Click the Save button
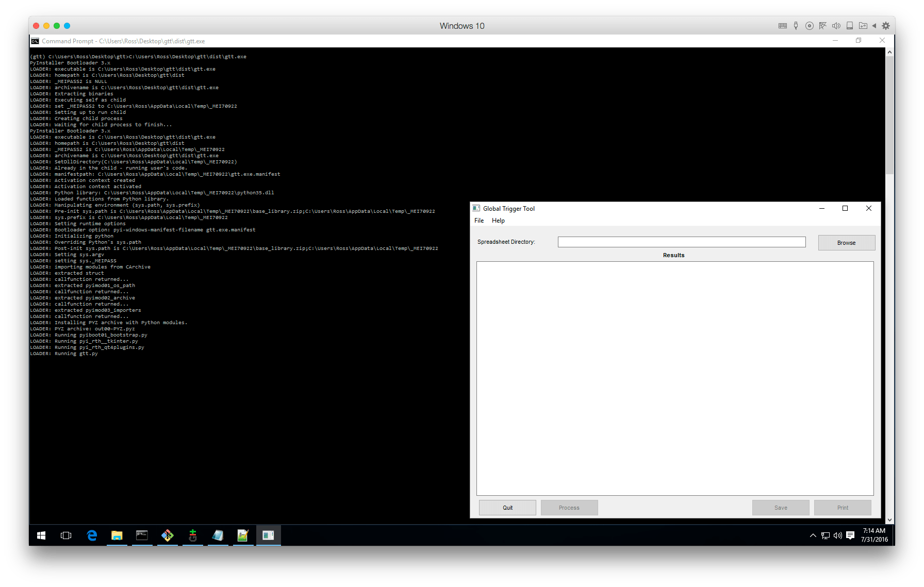The image size is (924, 587). tap(781, 507)
